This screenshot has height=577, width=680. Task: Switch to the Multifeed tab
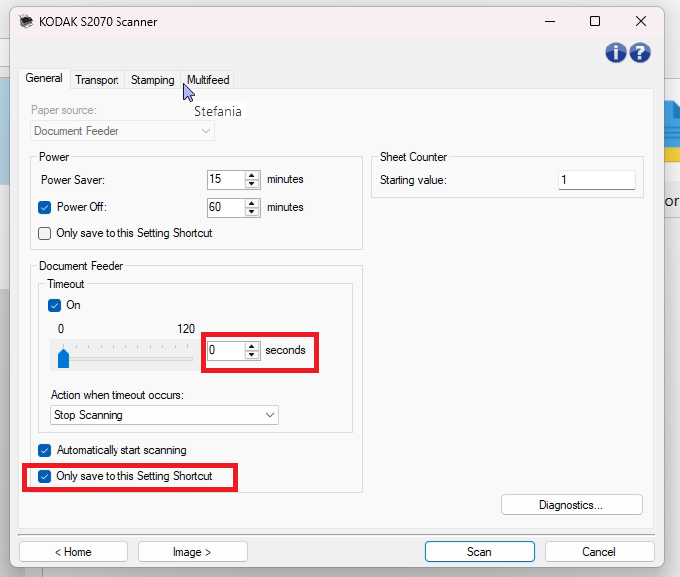pos(208,80)
